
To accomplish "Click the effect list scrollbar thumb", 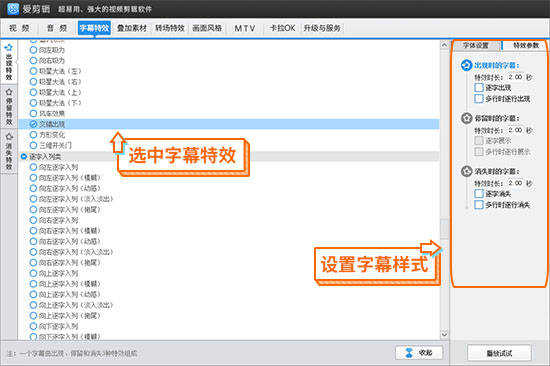I will (x=444, y=229).
